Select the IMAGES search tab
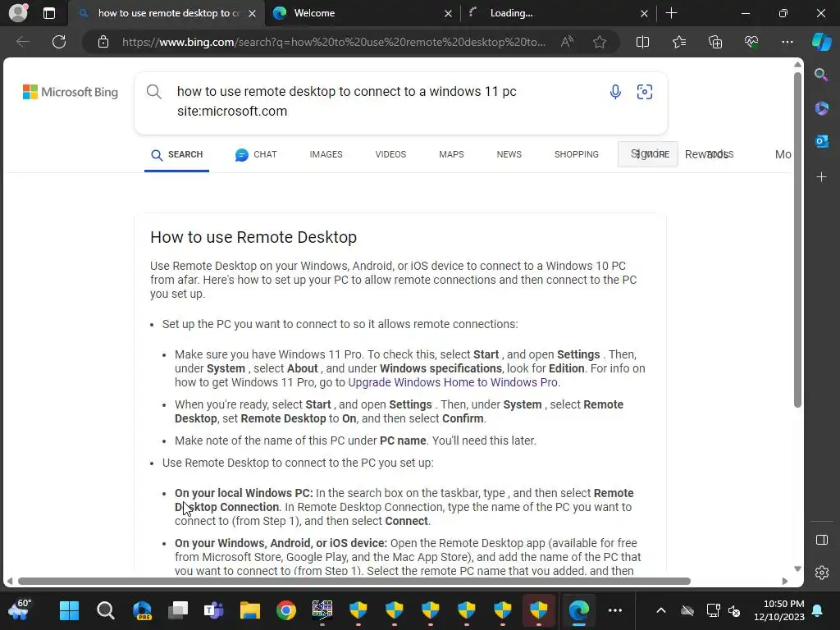This screenshot has width=840, height=630. (326, 154)
